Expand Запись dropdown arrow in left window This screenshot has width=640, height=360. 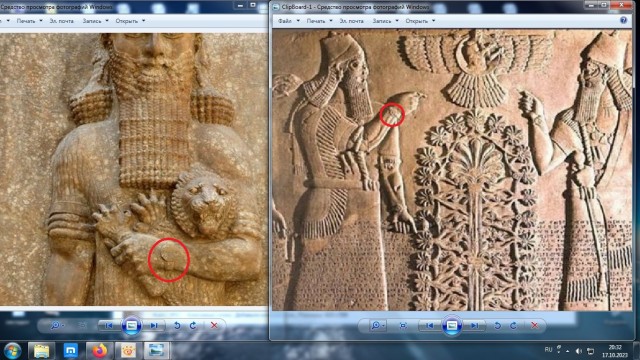click(x=107, y=21)
